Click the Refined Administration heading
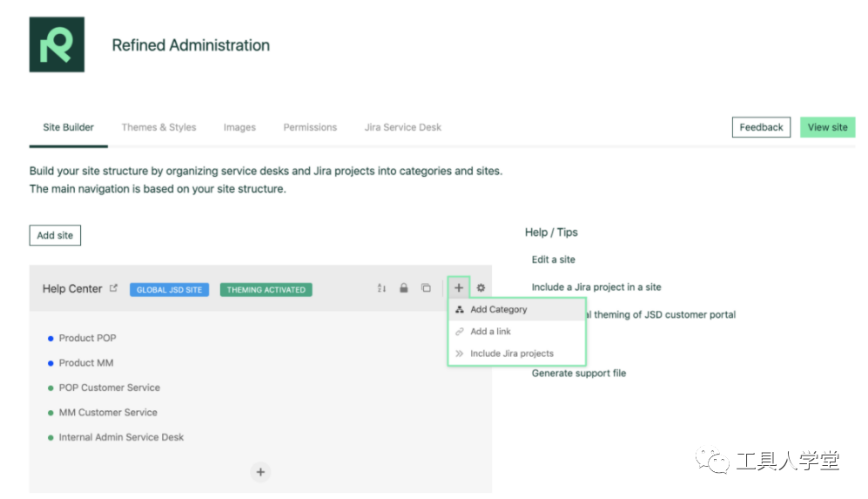868x499 pixels. [x=191, y=45]
